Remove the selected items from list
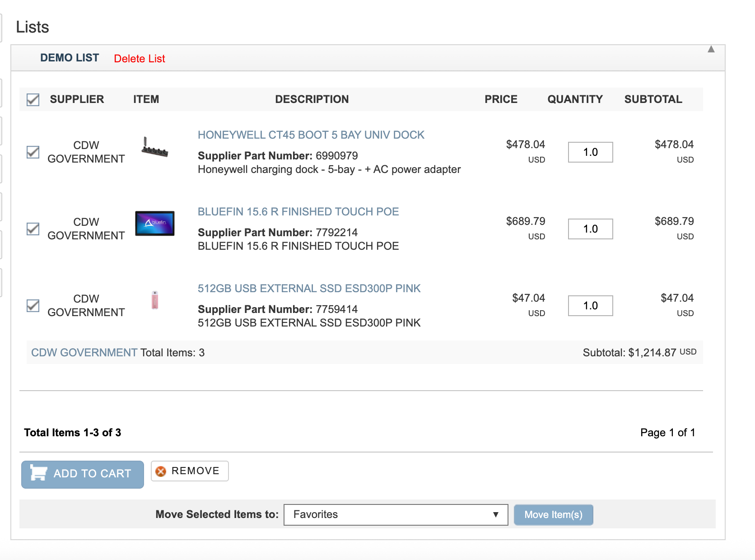This screenshot has height=560, width=755. coord(190,471)
